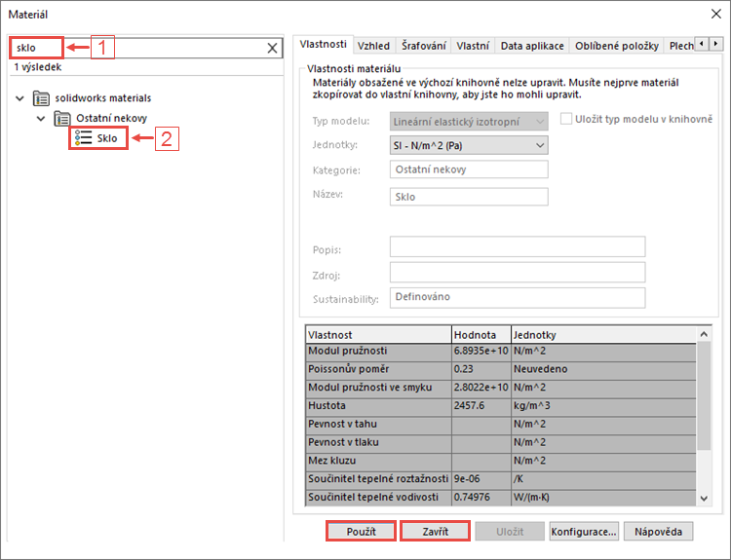Select the Sklo material tree item
The image size is (731, 560).
tap(107, 138)
